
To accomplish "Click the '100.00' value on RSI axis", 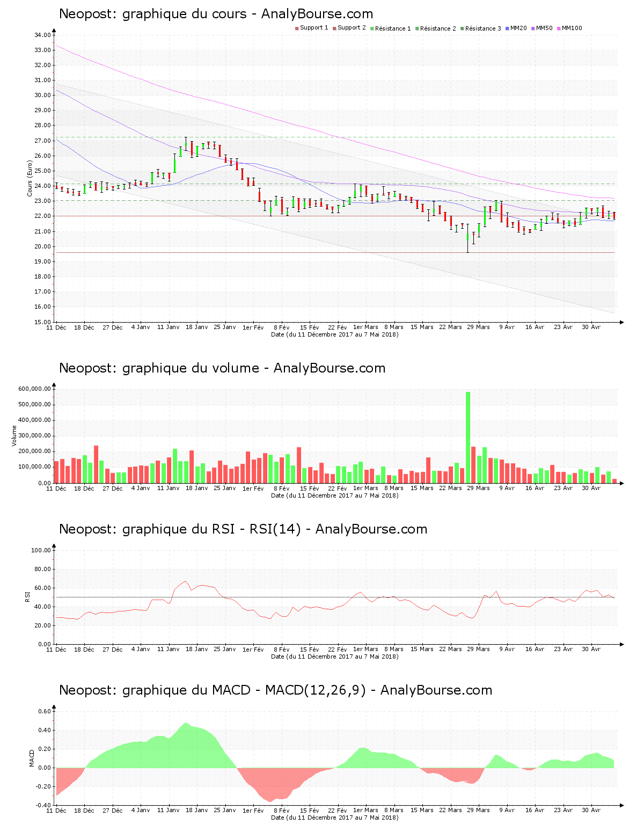I will (x=41, y=550).
